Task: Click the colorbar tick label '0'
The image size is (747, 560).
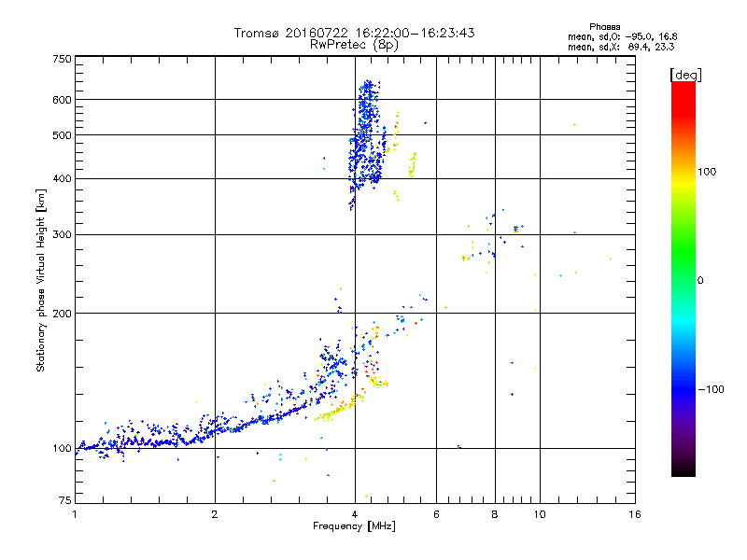Action: point(700,281)
